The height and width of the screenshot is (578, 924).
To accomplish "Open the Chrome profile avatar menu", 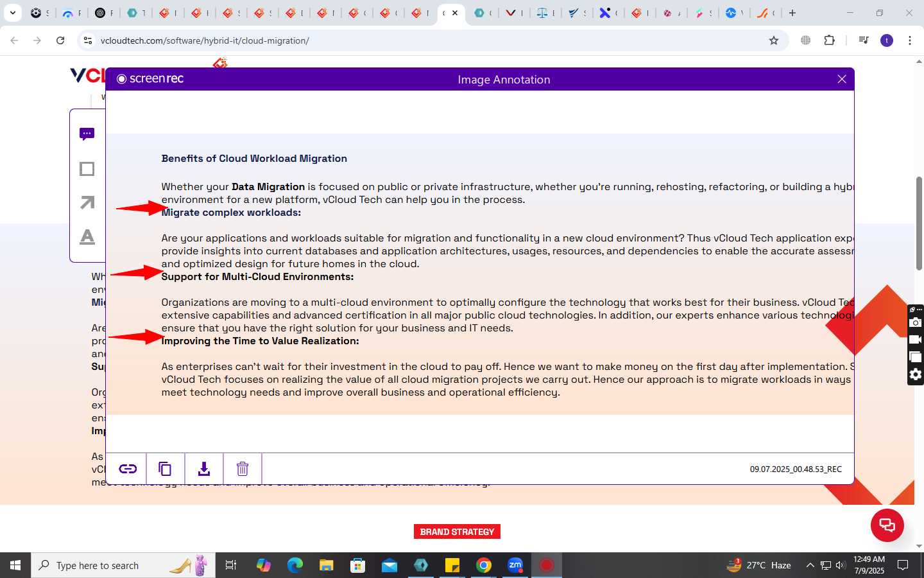I will [x=887, y=40].
